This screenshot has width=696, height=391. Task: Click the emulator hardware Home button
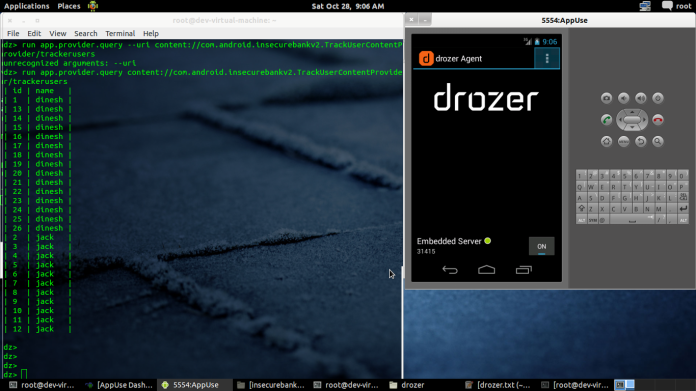click(x=606, y=142)
